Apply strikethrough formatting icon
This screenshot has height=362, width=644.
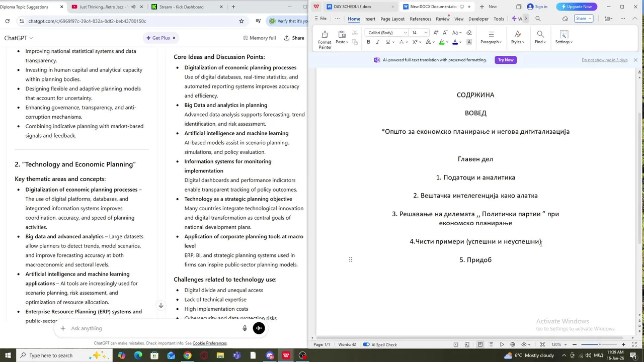(401, 42)
